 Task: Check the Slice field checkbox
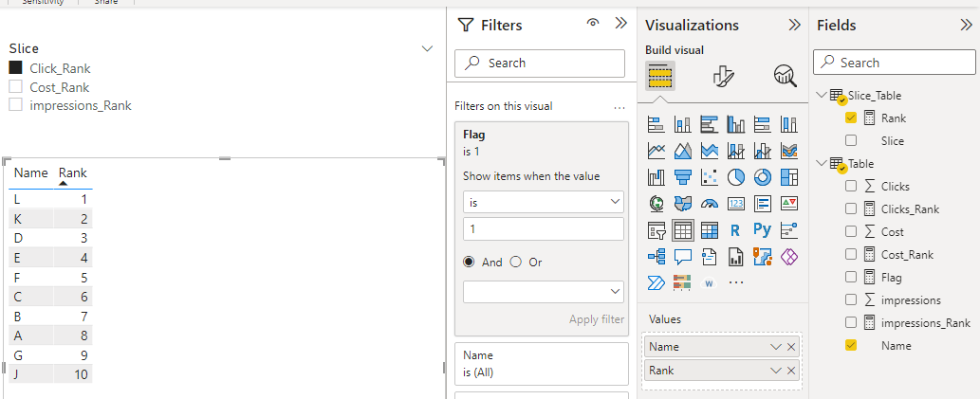coord(851,140)
